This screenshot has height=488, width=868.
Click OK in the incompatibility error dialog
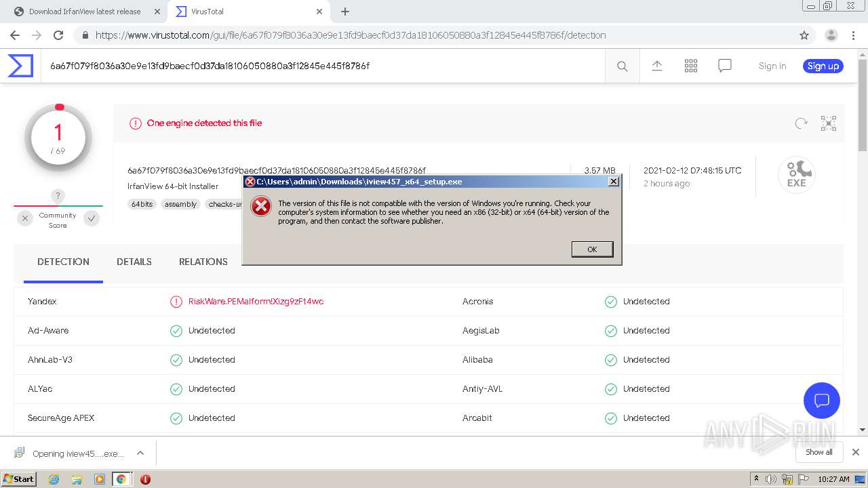pos(592,249)
